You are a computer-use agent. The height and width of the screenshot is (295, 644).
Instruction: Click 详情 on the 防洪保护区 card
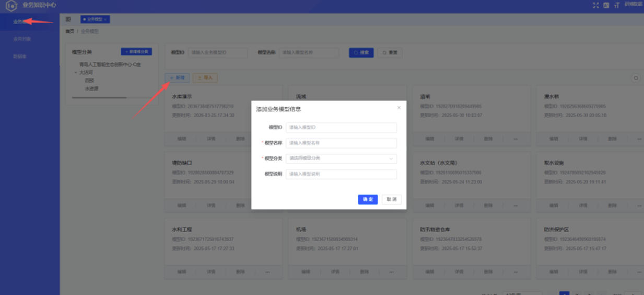pos(583,272)
